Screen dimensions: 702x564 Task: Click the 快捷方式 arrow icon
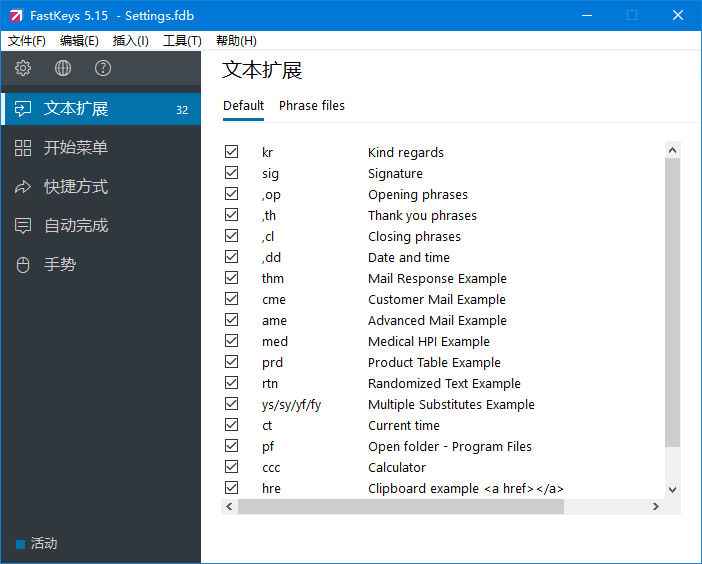(x=23, y=187)
